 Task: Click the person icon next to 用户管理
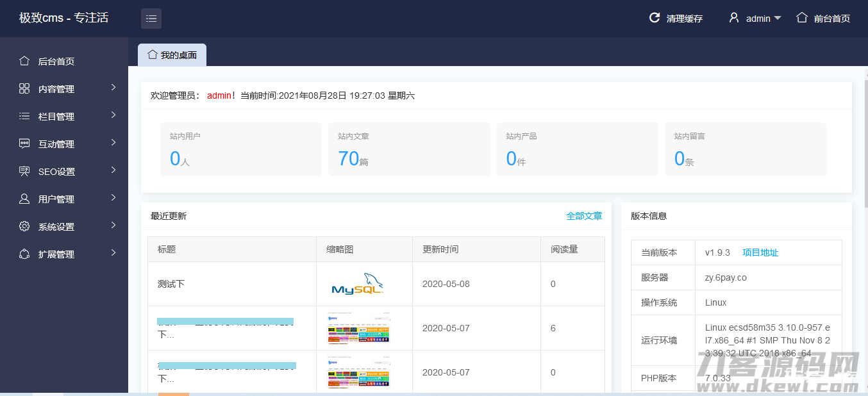[24, 199]
